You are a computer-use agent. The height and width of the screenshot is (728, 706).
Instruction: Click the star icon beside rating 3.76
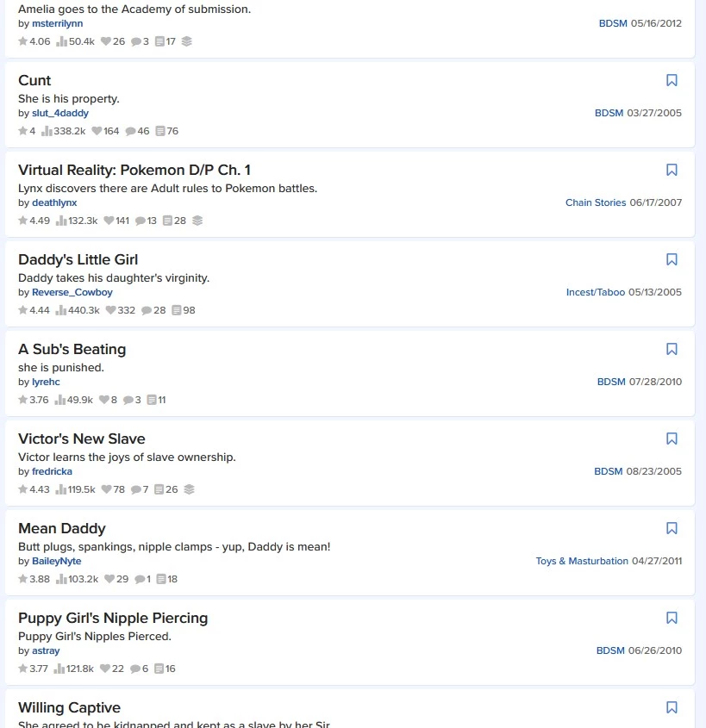coord(22,400)
